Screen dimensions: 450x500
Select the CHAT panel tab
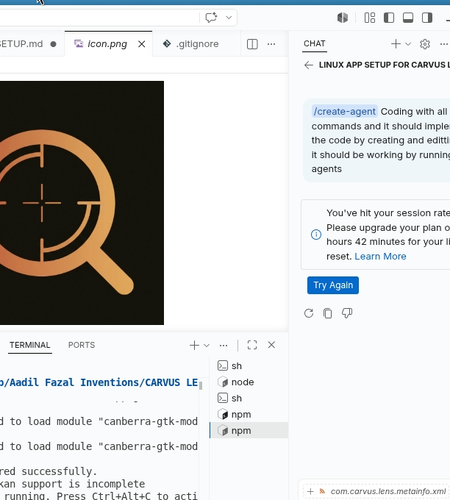tap(314, 44)
